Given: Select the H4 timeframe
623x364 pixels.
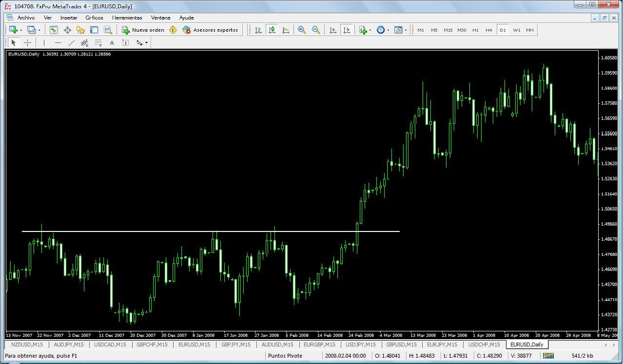Looking at the screenshot, I should tap(489, 30).
